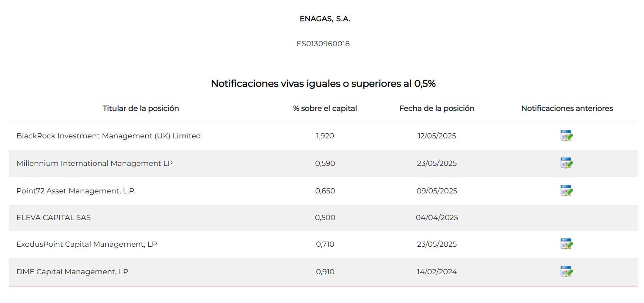Screen dimensions: 644x303
Task: Click the 'Notificaciones vivas iguales o superiores' heading
Action: 323,83
